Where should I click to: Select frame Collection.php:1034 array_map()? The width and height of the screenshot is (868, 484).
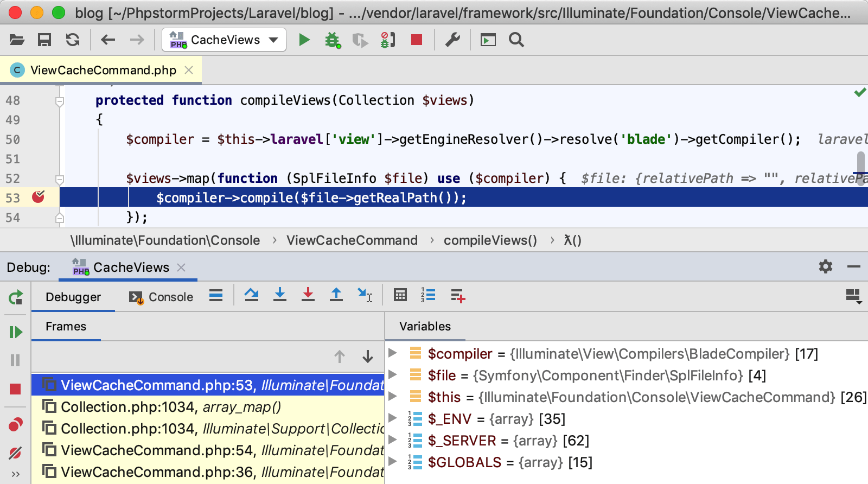point(208,407)
